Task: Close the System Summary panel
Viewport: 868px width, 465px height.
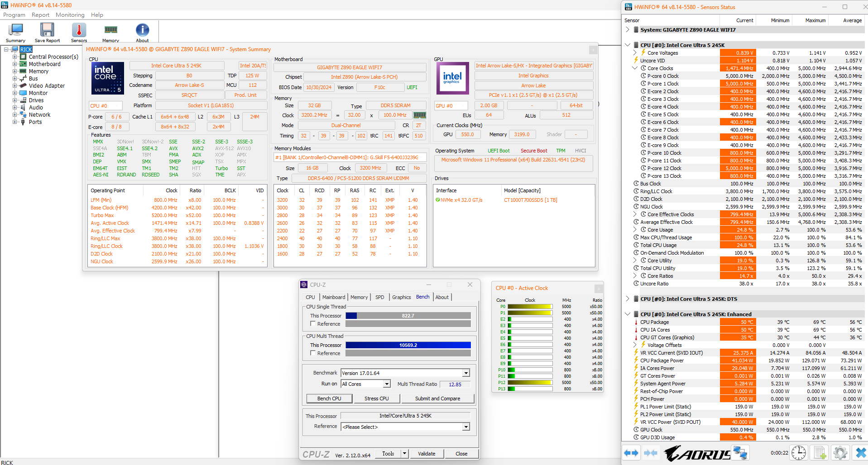Action: pyautogui.click(x=593, y=49)
